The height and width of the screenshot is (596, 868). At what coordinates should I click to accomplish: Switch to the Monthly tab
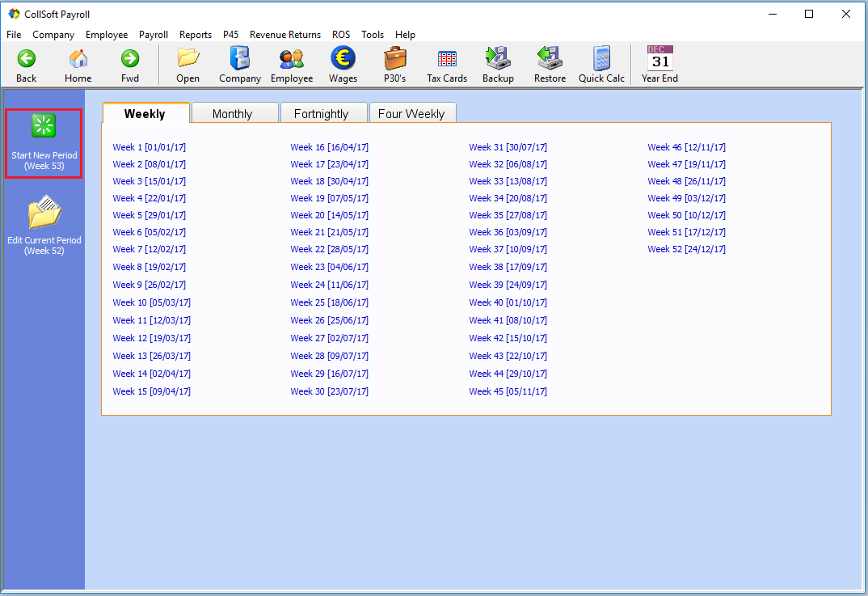tap(233, 114)
